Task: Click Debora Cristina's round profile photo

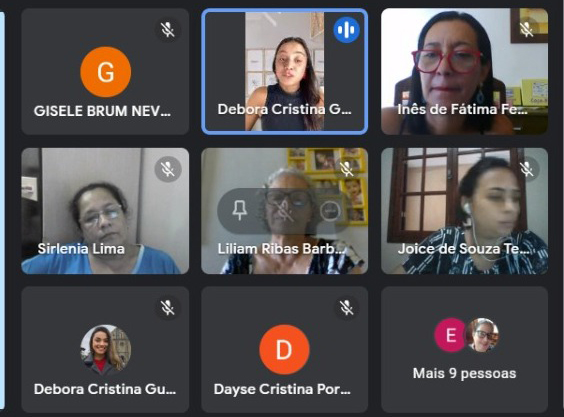Action: click(105, 348)
